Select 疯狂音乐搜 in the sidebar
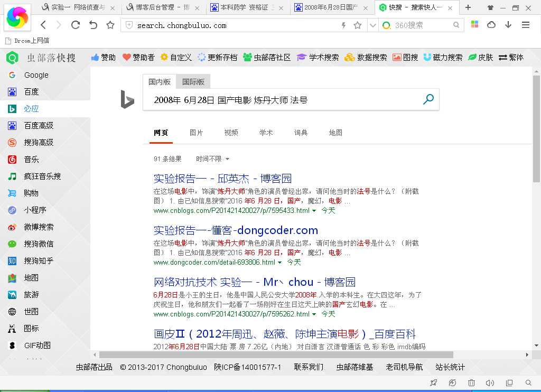 45,176
